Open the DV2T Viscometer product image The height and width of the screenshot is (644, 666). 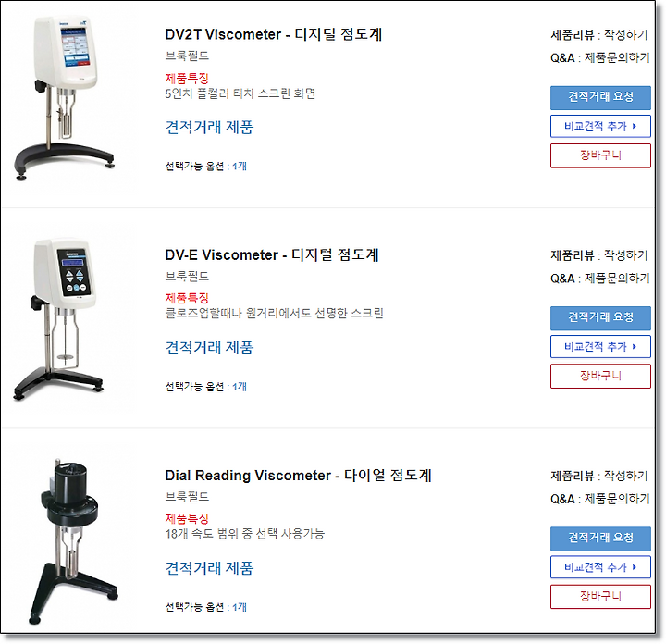pos(65,99)
